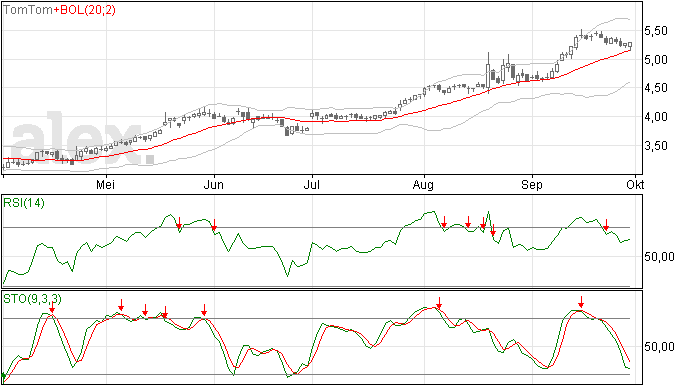
Task: Select the 5,50 price axis label
Action: tap(656, 31)
